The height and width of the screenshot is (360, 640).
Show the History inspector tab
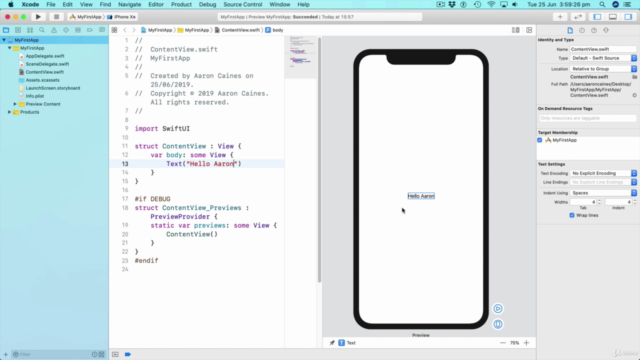pos(582,30)
